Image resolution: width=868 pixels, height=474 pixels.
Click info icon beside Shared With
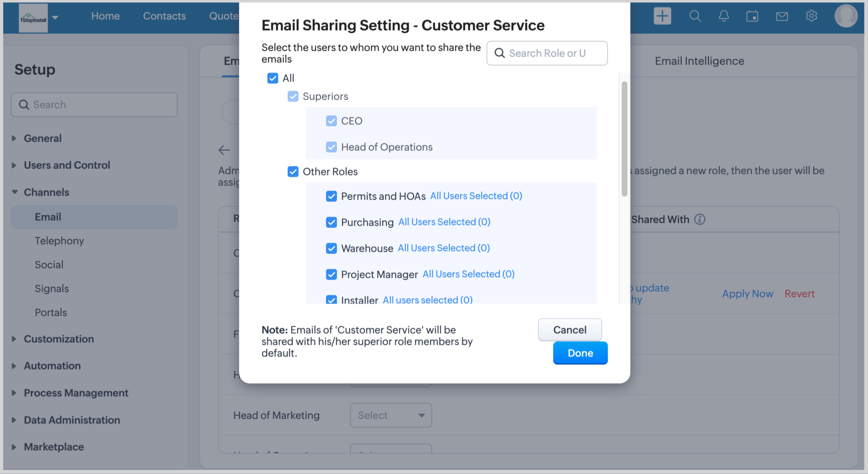(700, 219)
